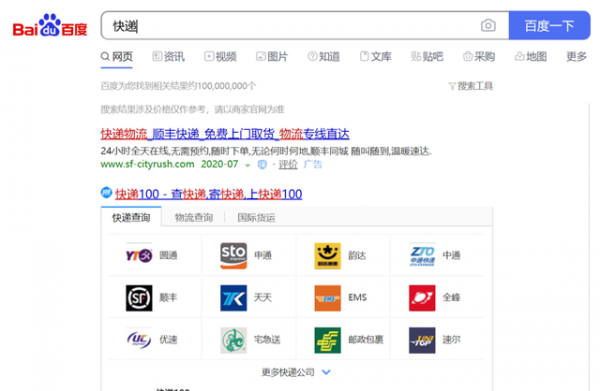Click the camera image search icon
This screenshot has width=600, height=391.
488,26
